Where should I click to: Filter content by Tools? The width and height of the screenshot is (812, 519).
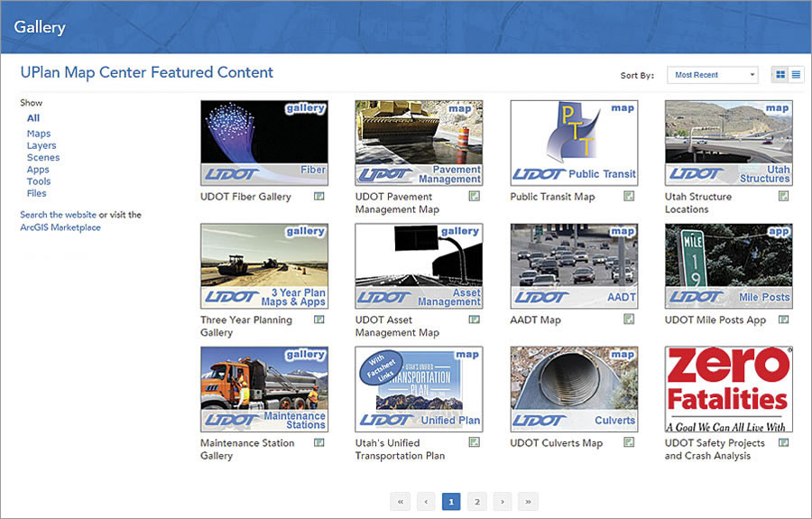[x=39, y=181]
